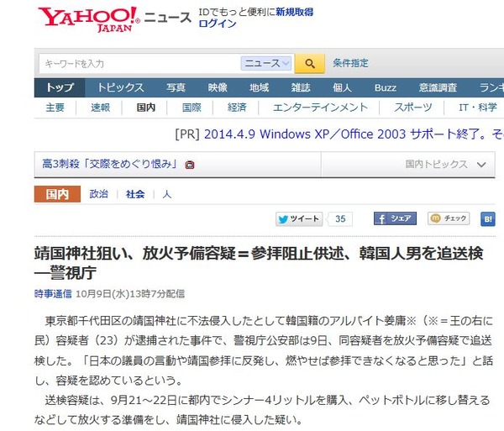Open the Yahoo! Japan logo
Viewport: 504px width, 431px height.
click(89, 19)
